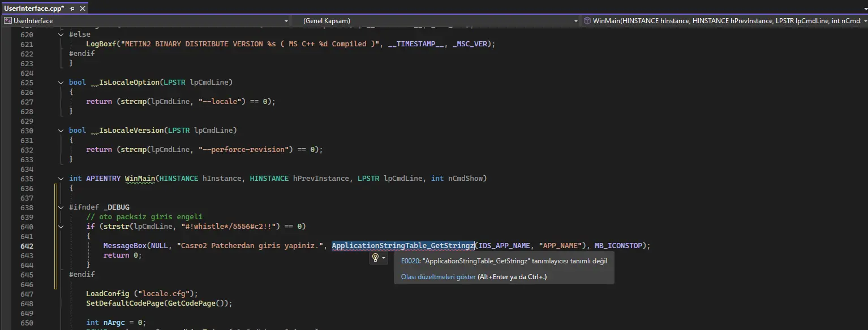Click the lightbulb quick actions icon
Viewport: 868px width, 330px height.
[x=375, y=258]
